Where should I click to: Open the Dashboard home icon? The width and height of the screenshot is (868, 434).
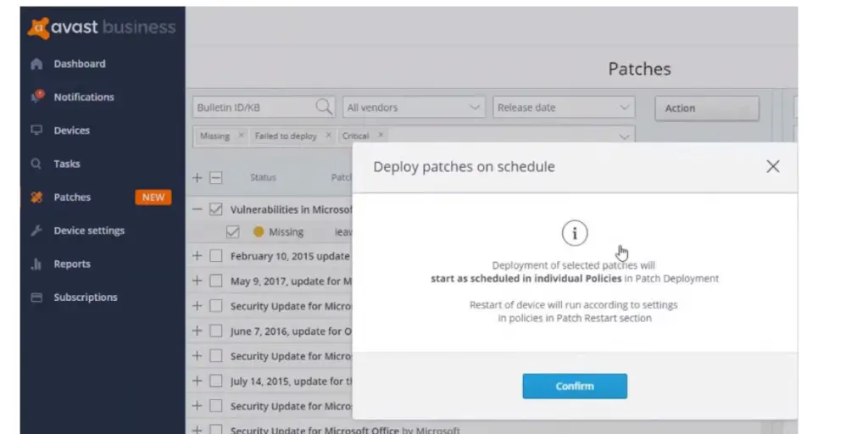tap(36, 64)
